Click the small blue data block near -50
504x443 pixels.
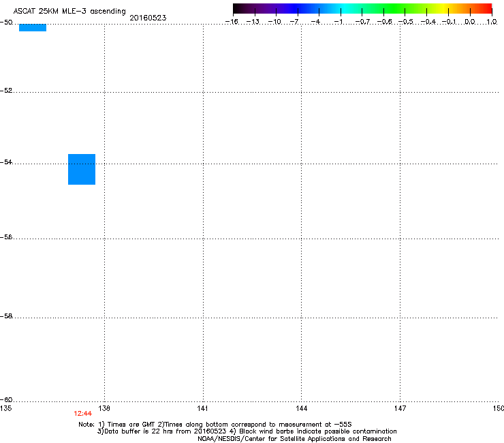click(33, 27)
